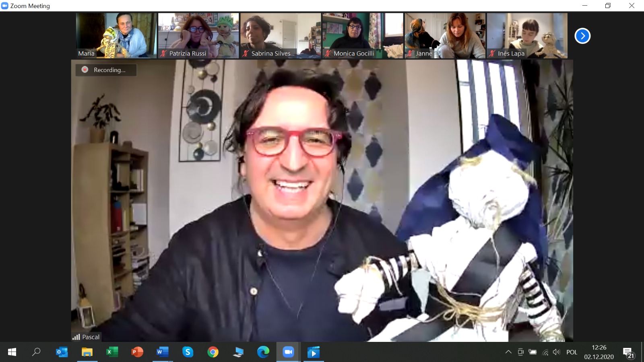Click the Meet Now tray icon
This screenshot has width=644, height=362.
pos(520,352)
